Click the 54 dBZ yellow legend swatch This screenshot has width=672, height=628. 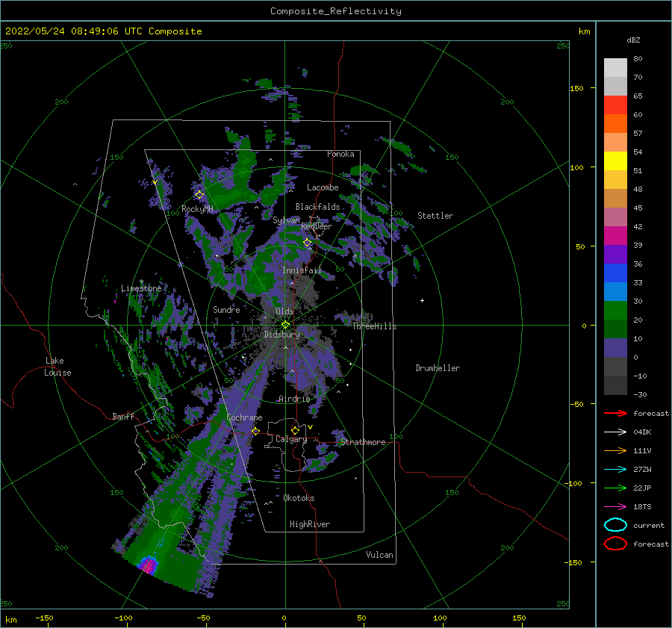(615, 161)
